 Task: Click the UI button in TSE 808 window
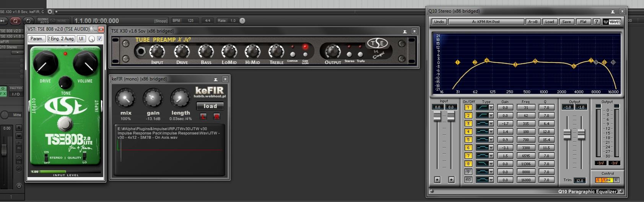pyautogui.click(x=81, y=39)
